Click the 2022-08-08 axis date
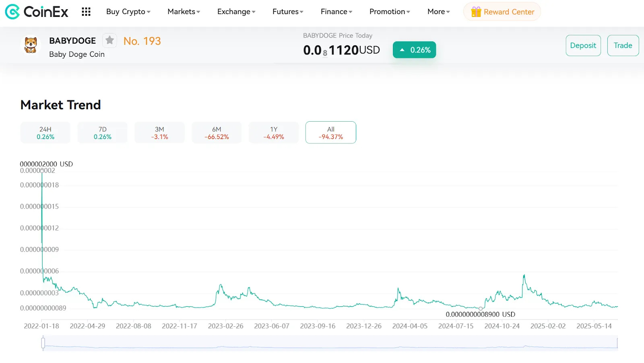 pos(134,326)
